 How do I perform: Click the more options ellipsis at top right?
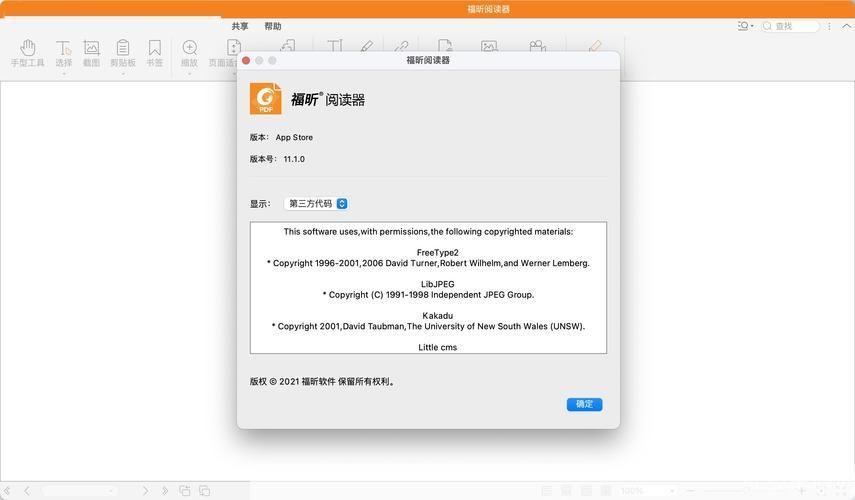click(829, 26)
